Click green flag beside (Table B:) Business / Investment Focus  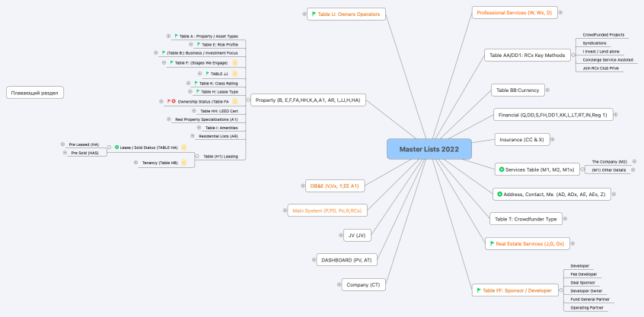click(164, 53)
